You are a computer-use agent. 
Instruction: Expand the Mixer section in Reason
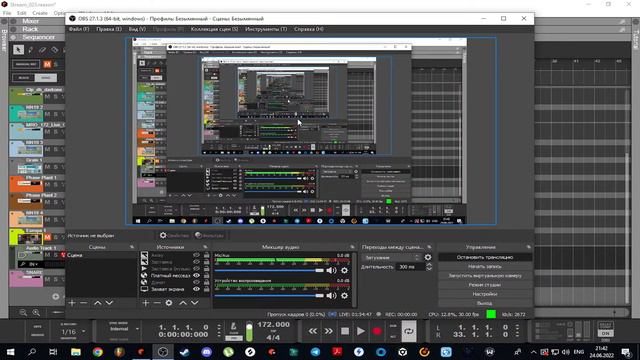point(13,21)
